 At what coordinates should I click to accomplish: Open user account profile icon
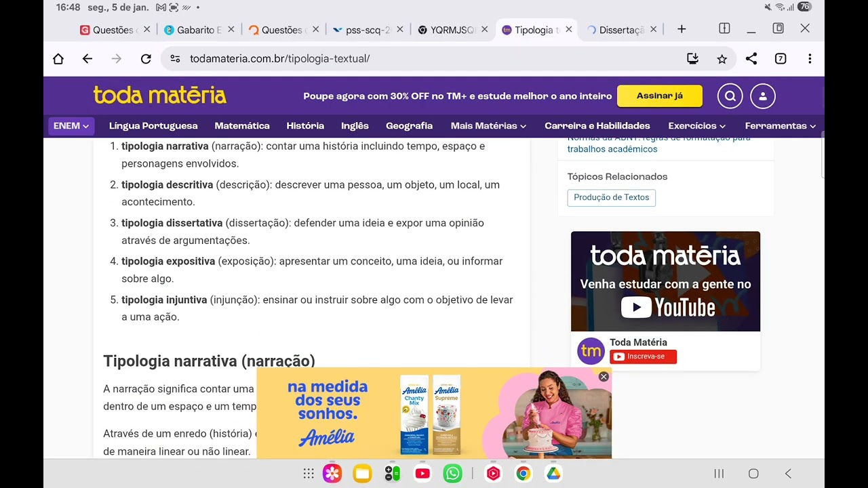click(763, 96)
